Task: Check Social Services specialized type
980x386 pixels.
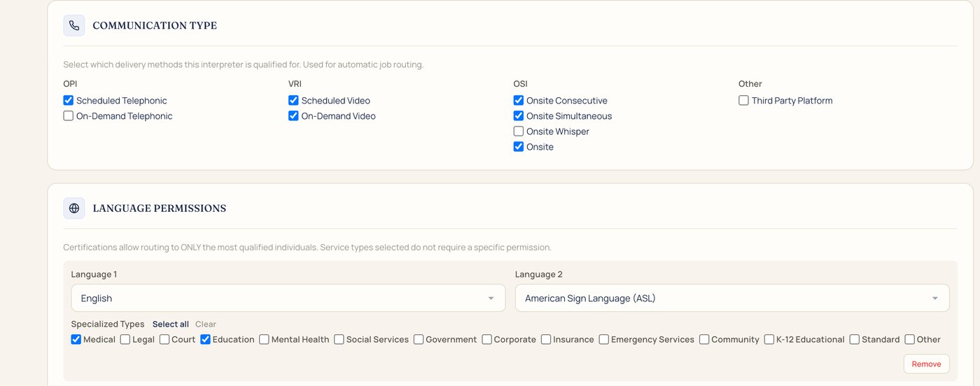Action: 339,340
